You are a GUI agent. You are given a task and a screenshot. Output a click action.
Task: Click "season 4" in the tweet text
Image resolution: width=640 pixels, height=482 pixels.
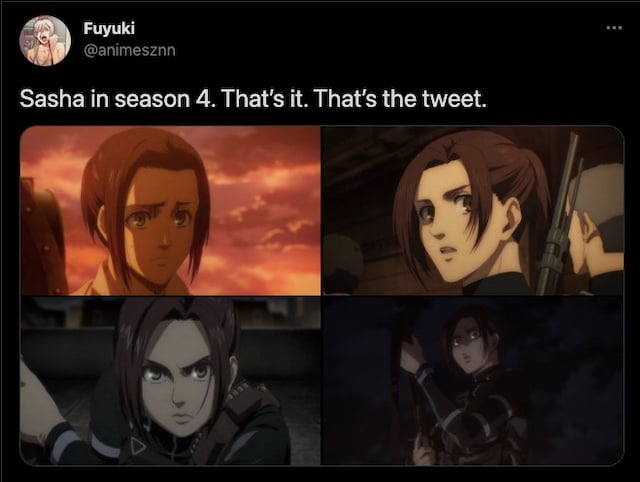(164, 99)
